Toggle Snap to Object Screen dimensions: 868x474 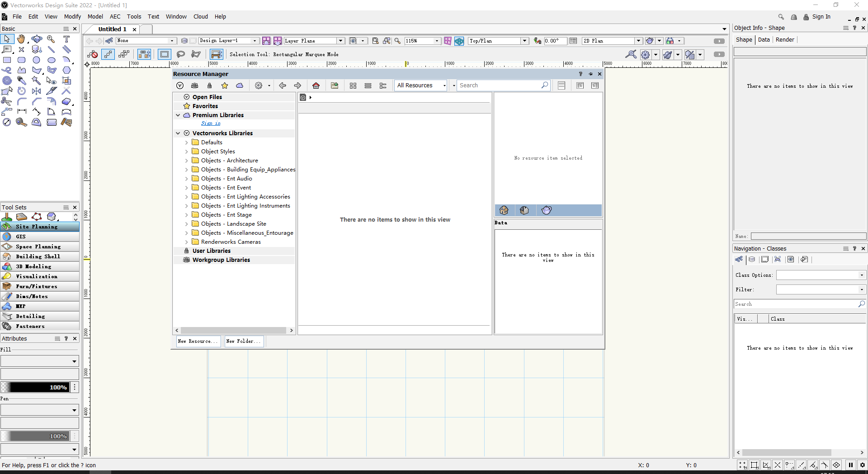pyautogui.click(x=755, y=465)
